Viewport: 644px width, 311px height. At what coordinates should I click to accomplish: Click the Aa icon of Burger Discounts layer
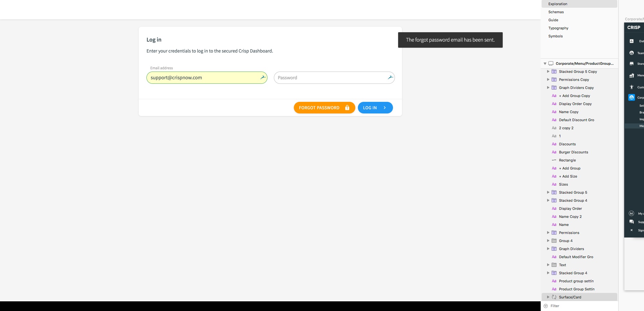[x=554, y=152]
